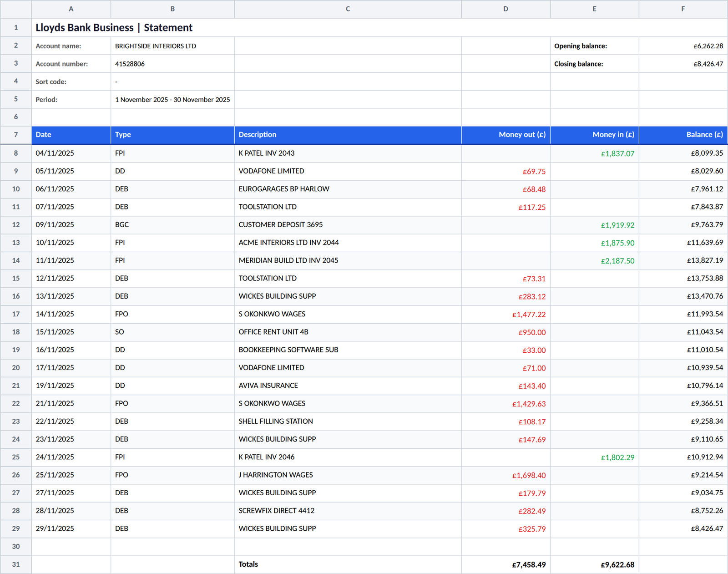Select the Totals money out £7,458.49 cell
Screen dimensions: 728x574
(x=506, y=564)
